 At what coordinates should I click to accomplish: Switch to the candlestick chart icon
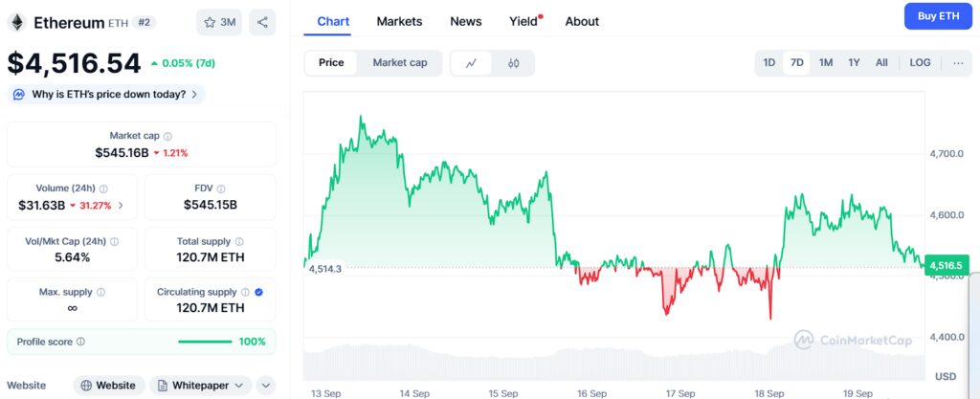click(513, 63)
